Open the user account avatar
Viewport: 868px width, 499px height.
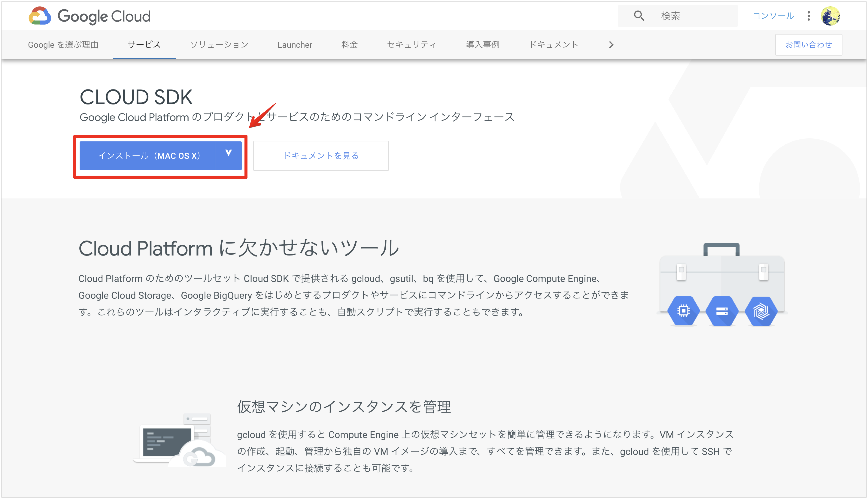tap(830, 16)
